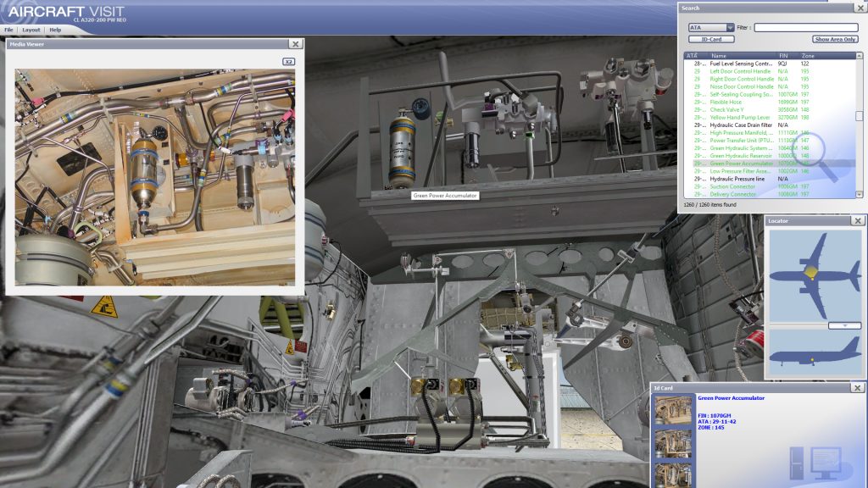868x488 pixels.
Task: Close the Search panel
Action: (861, 8)
